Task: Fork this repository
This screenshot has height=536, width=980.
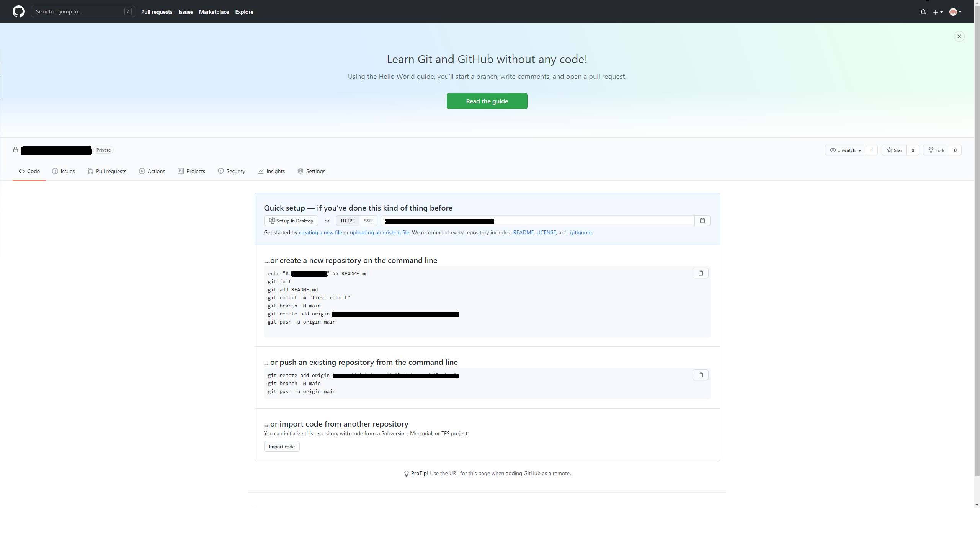Action: tap(936, 150)
